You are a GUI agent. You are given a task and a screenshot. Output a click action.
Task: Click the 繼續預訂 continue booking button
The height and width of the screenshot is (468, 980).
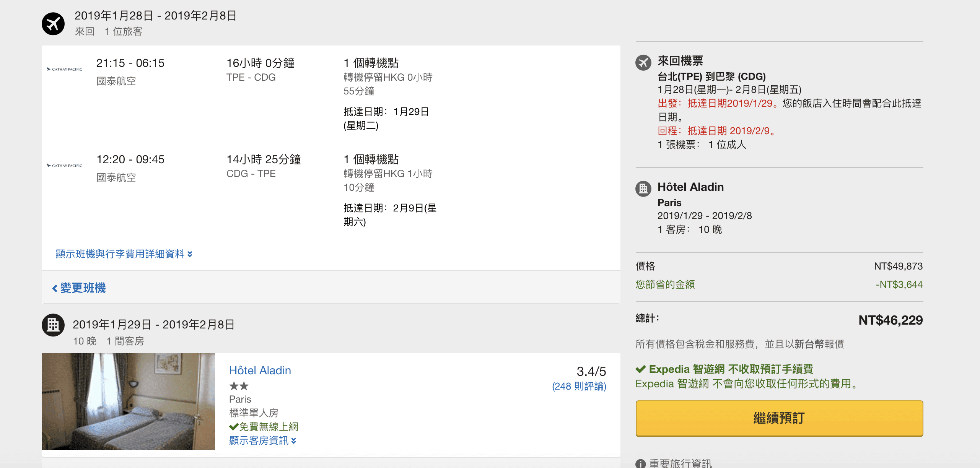point(779,418)
